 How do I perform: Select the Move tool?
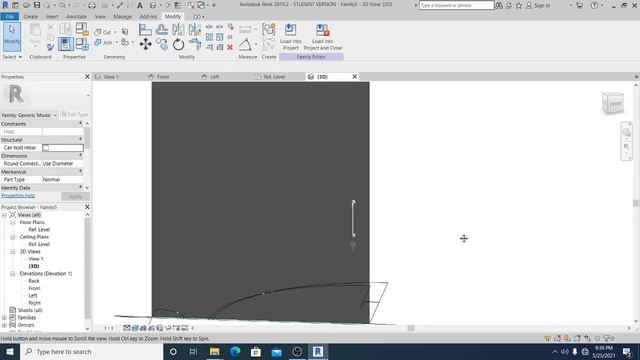click(146, 44)
